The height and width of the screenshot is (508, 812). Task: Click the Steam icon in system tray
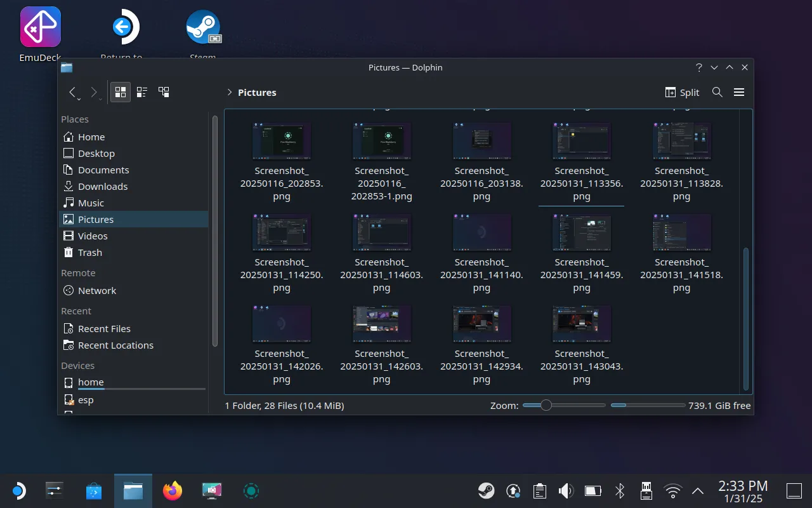pyautogui.click(x=486, y=491)
